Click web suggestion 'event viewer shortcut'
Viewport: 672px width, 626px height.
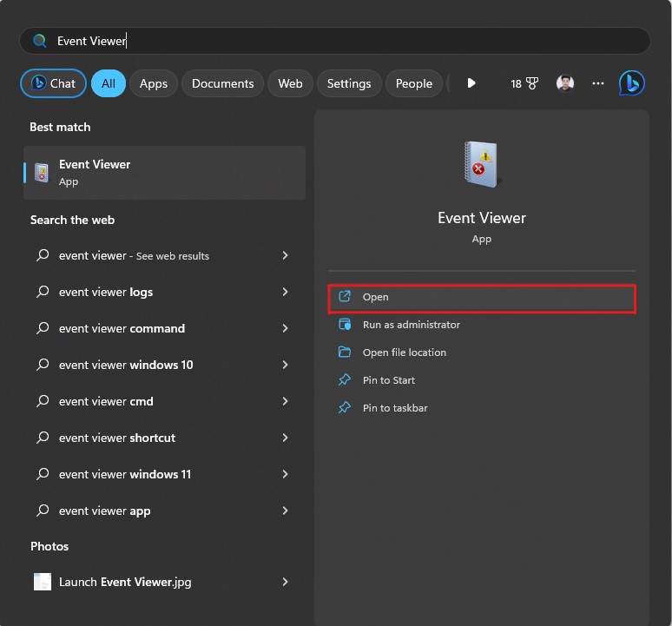(x=165, y=438)
